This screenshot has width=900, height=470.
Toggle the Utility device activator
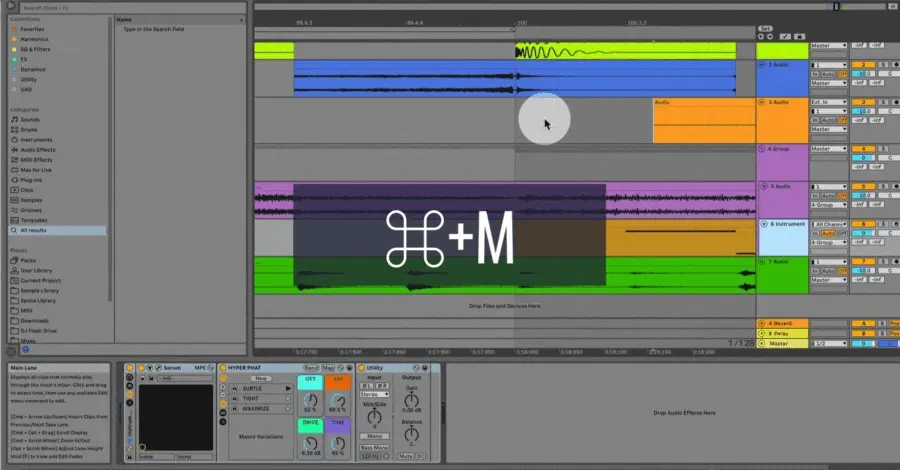pyautogui.click(x=362, y=368)
